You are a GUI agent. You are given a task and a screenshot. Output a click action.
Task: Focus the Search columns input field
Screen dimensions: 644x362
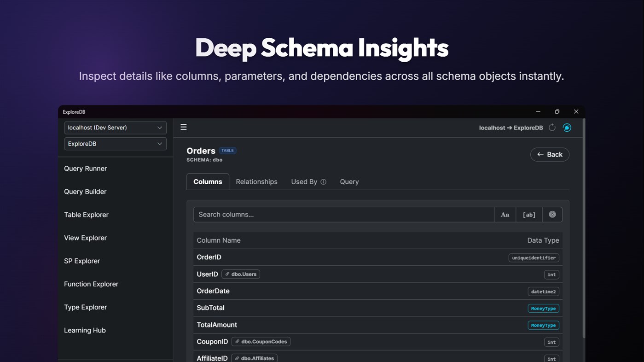(x=343, y=215)
